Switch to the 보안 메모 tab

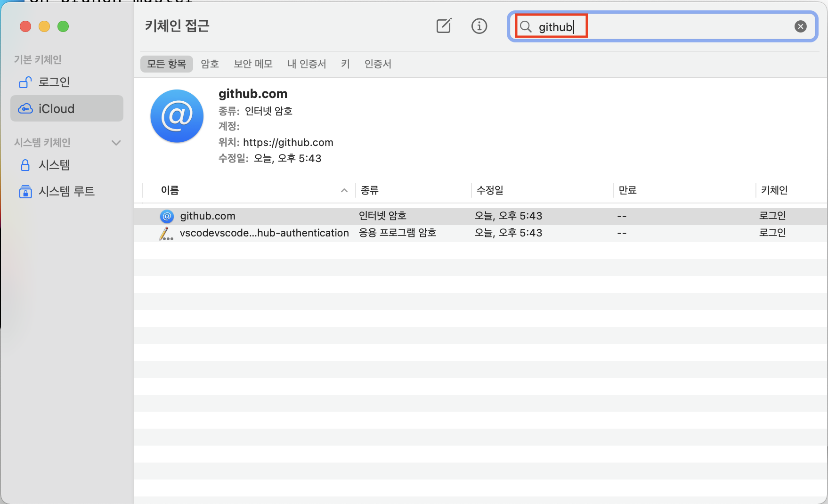click(253, 64)
